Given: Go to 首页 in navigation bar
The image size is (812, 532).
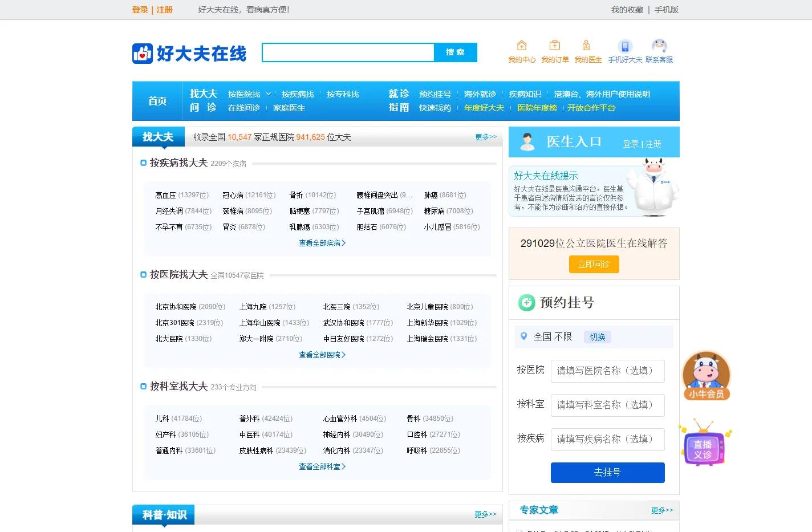Looking at the screenshot, I should coord(157,101).
